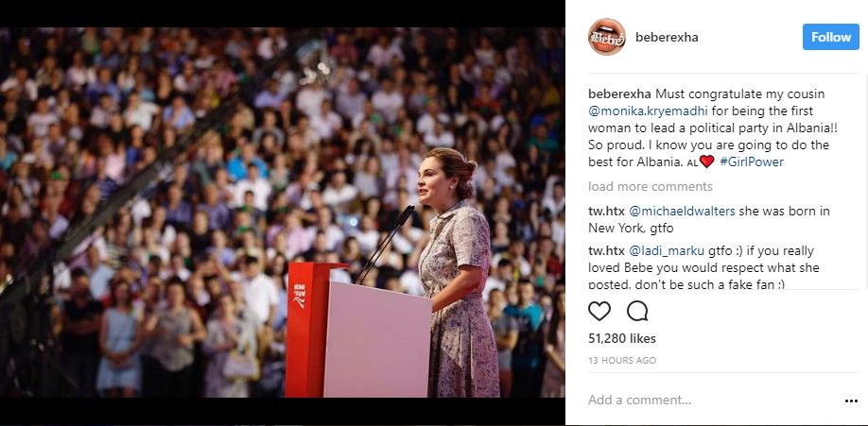Screen dimensions: 868x426
Task: Select the main post photo
Action: (283, 213)
